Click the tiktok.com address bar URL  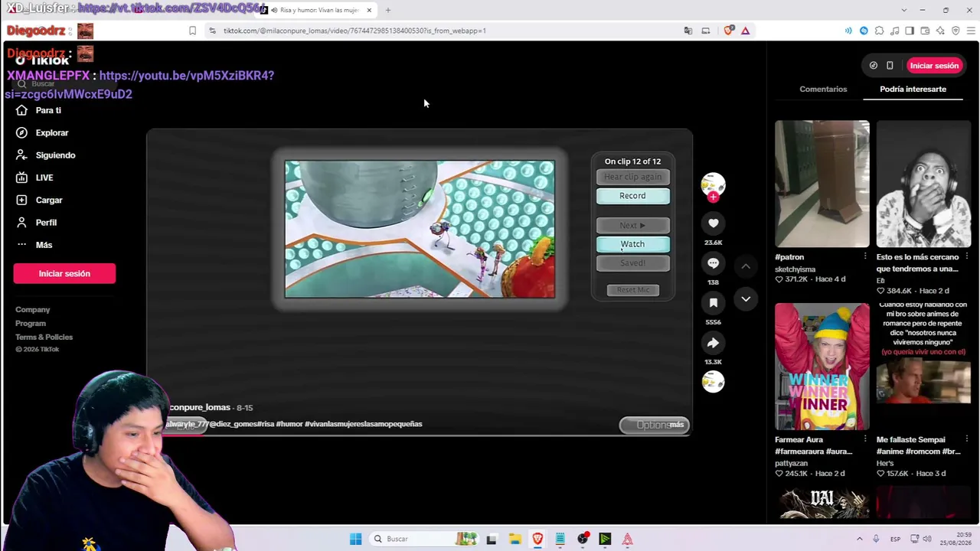tap(354, 31)
